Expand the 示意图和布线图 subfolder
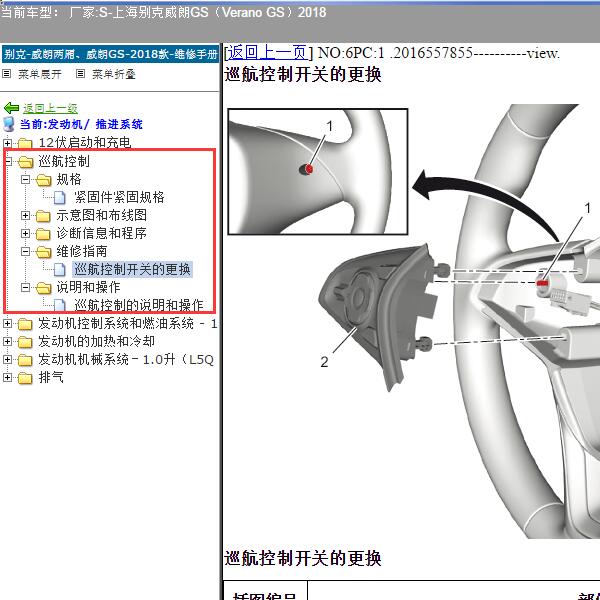Viewport: 600px width, 600px height. pos(25,215)
